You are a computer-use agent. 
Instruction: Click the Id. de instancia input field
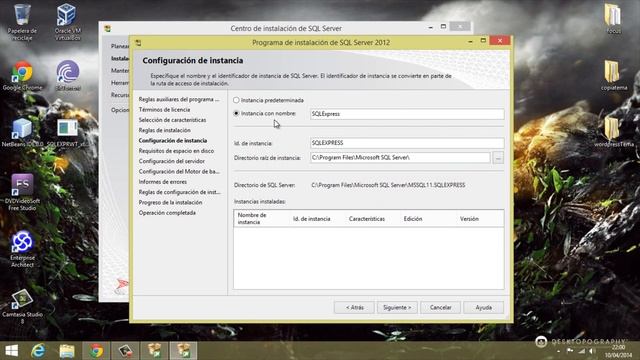(407, 143)
